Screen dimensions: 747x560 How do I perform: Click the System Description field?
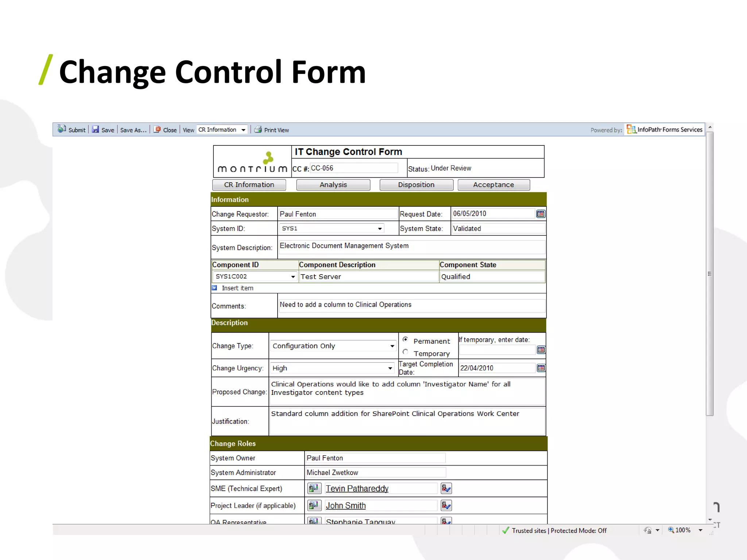412,247
